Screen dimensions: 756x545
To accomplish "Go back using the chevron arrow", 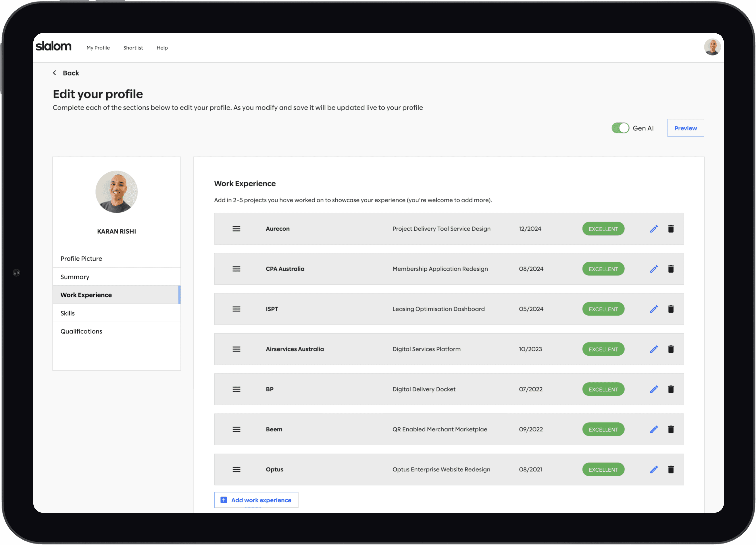I will [55, 73].
